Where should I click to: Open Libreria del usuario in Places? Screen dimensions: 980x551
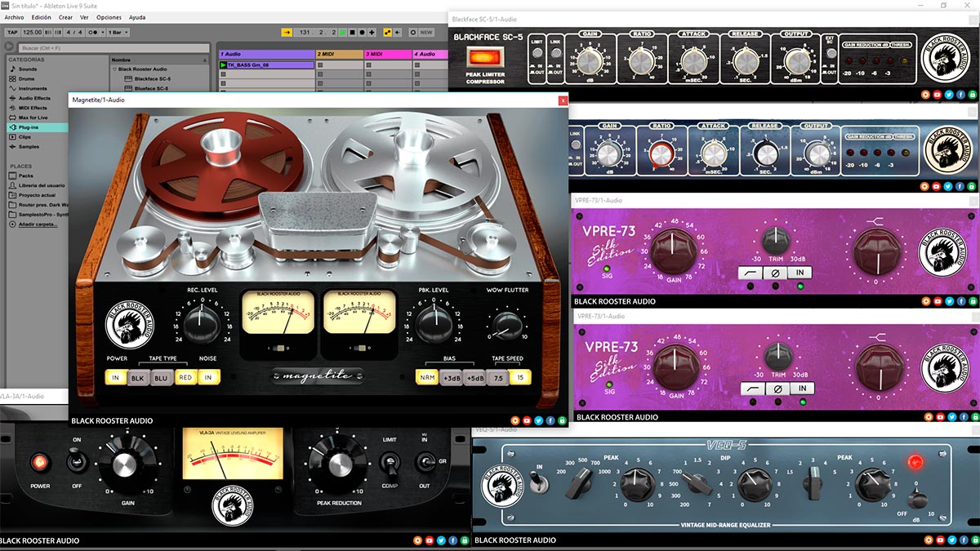(41, 186)
